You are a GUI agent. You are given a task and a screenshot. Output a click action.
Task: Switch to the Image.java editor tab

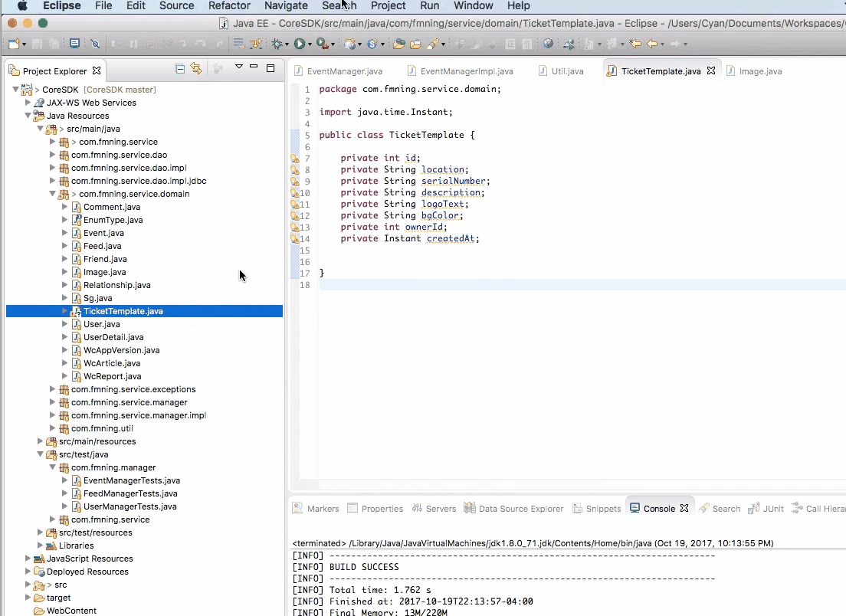coord(757,70)
